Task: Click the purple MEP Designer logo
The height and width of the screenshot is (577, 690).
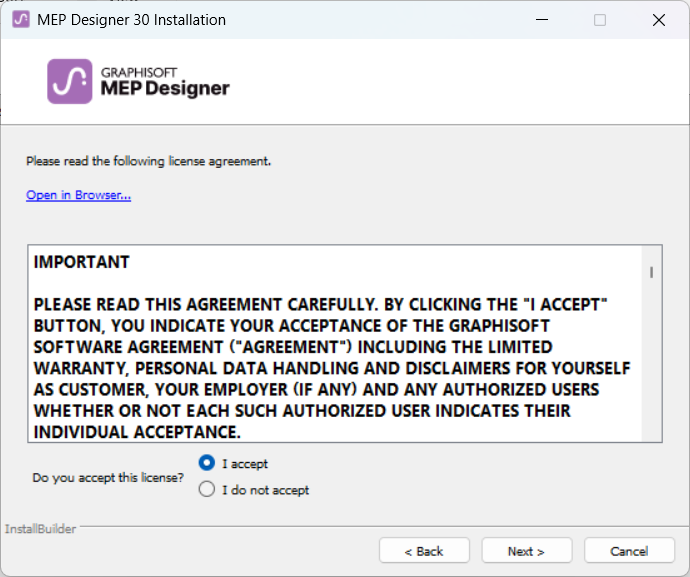Action: 70,81
